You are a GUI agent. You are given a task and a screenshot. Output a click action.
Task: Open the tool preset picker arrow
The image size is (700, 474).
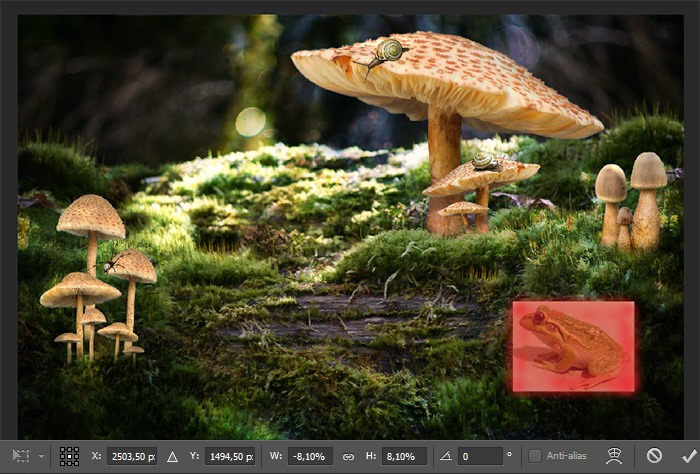pos(41,456)
